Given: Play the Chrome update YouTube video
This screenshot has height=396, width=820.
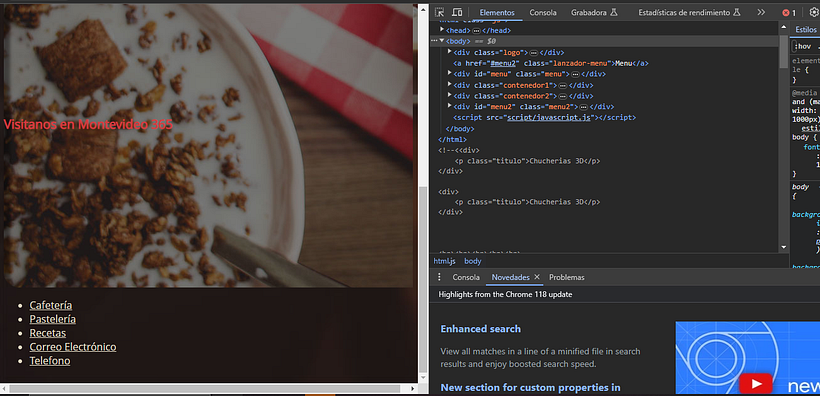Looking at the screenshot, I should pos(756,384).
